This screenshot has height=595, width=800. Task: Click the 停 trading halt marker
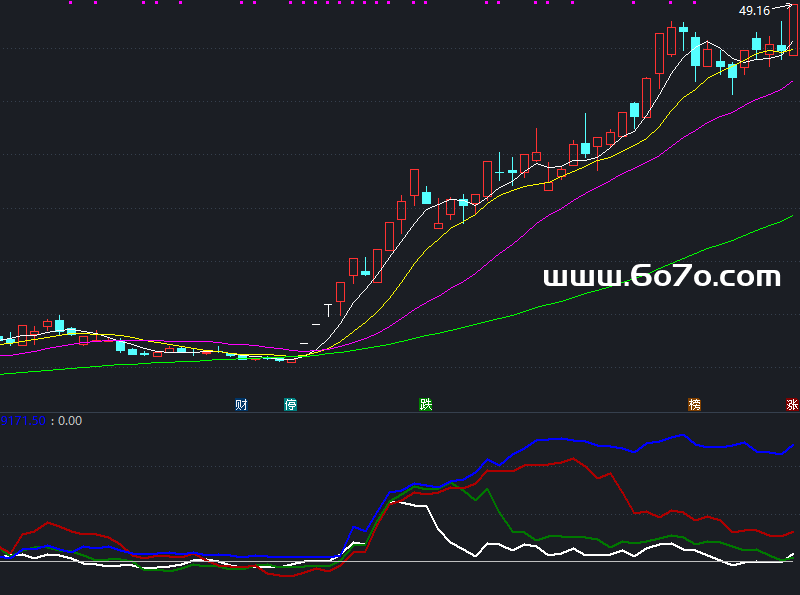[x=291, y=405]
